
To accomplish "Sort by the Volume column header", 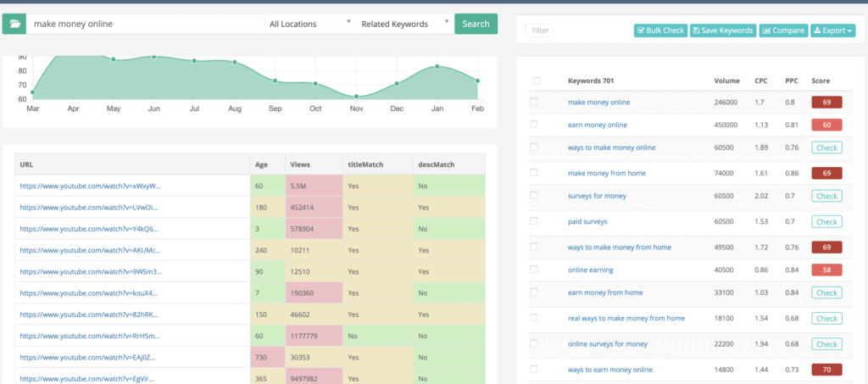I will (x=726, y=81).
